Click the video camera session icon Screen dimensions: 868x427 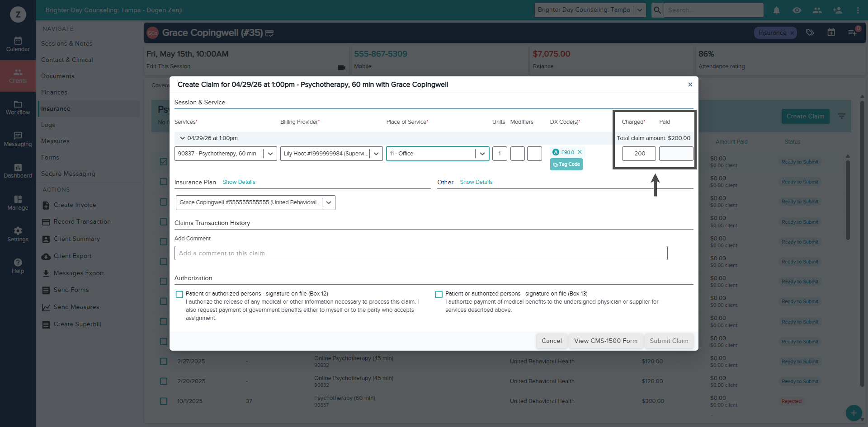tap(342, 67)
